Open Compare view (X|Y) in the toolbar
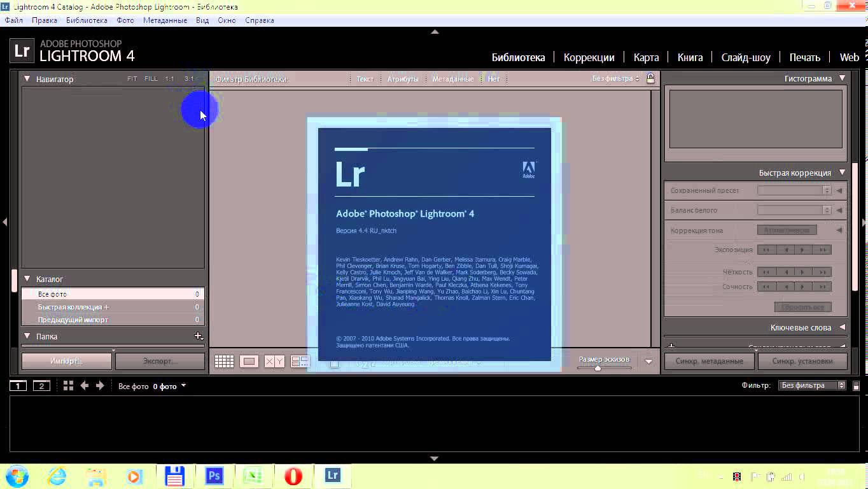This screenshot has height=489, width=868. click(274, 362)
